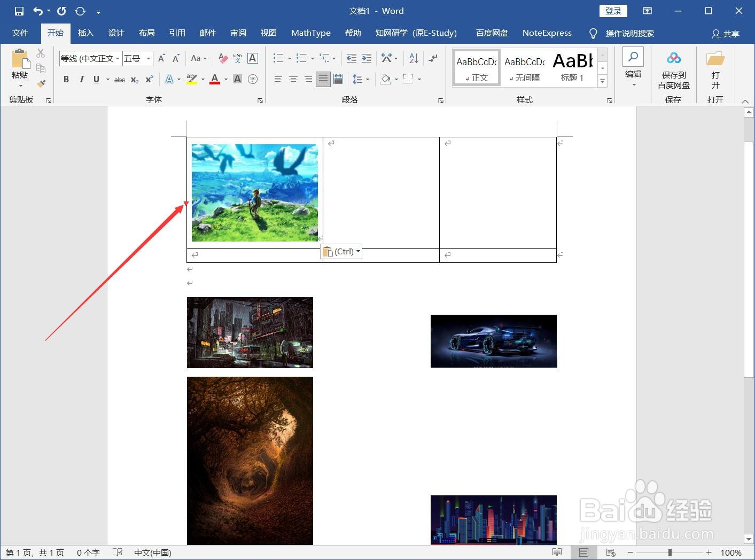Open the 打开 folder icon
This screenshot has width=755, height=560.
click(x=715, y=69)
